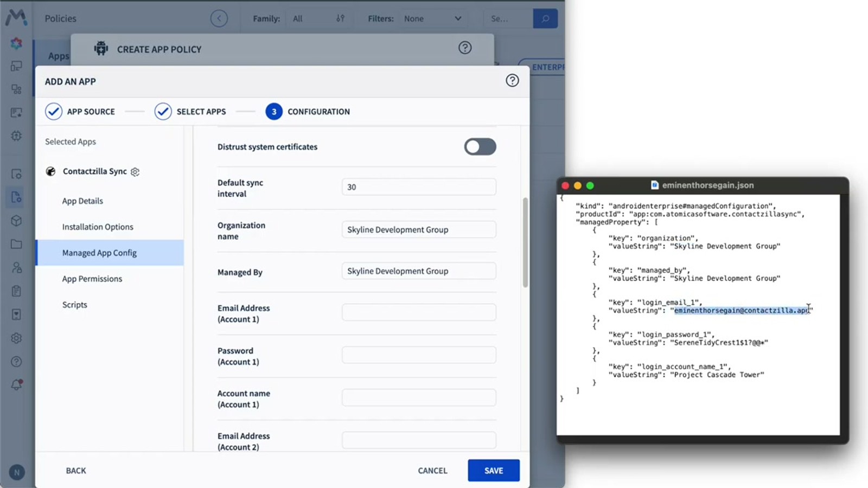The image size is (868, 488).
Task: Open the folder icon in left sidebar
Action: coord(16,244)
